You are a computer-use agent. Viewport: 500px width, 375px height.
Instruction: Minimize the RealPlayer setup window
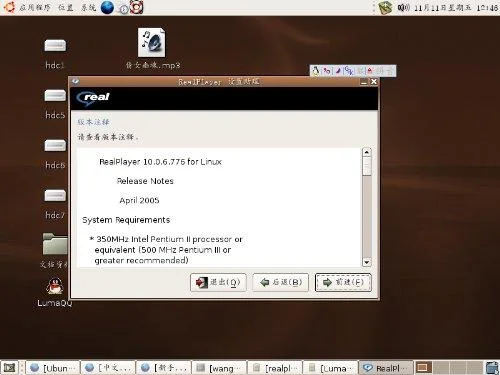tap(364, 82)
